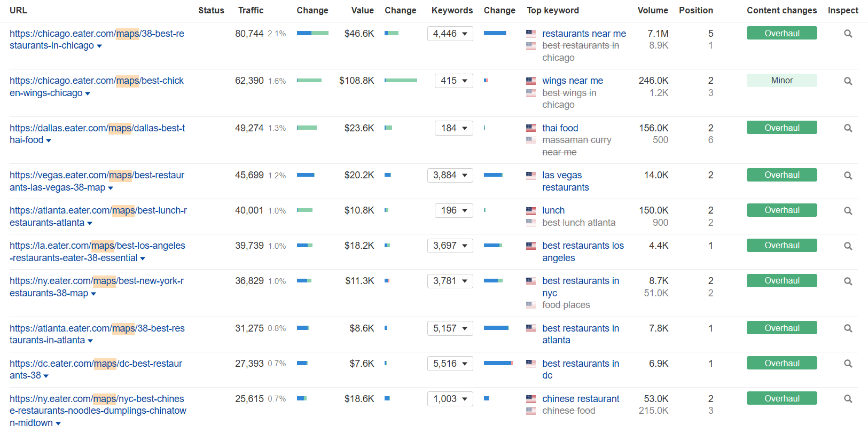
Task: Click the Minor content change badge
Action: click(x=782, y=80)
